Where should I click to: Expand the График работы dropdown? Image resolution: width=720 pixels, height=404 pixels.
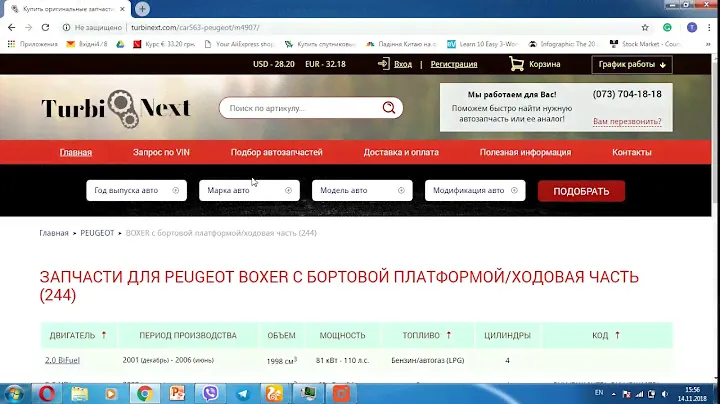[x=631, y=64]
